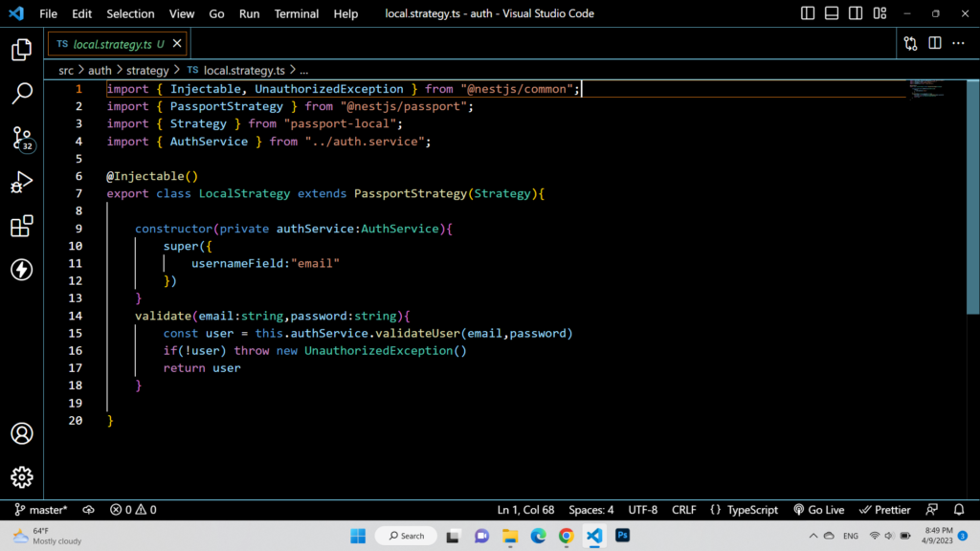Open the File menu
Image resolution: width=980 pixels, height=551 pixels.
(x=48, y=13)
